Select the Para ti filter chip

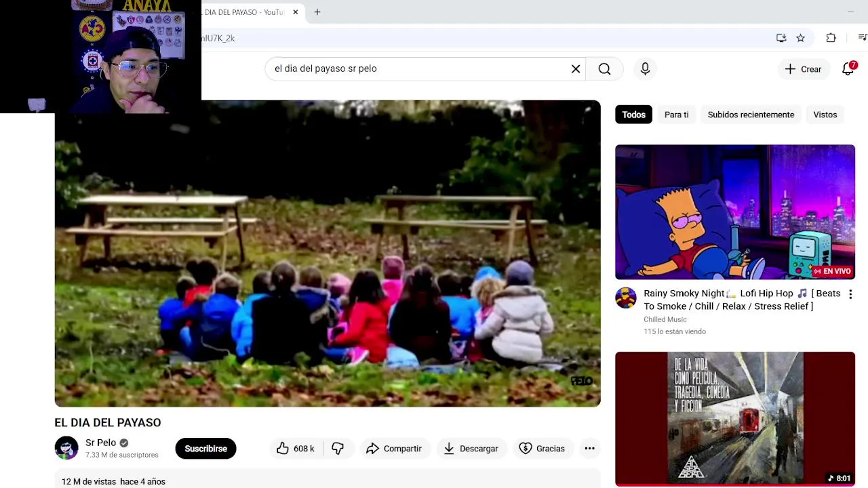pyautogui.click(x=676, y=115)
